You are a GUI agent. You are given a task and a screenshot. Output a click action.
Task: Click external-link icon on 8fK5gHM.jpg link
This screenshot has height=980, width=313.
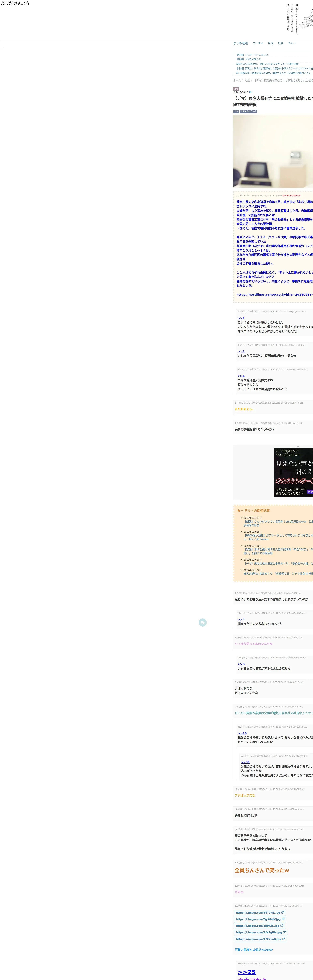(284, 932)
